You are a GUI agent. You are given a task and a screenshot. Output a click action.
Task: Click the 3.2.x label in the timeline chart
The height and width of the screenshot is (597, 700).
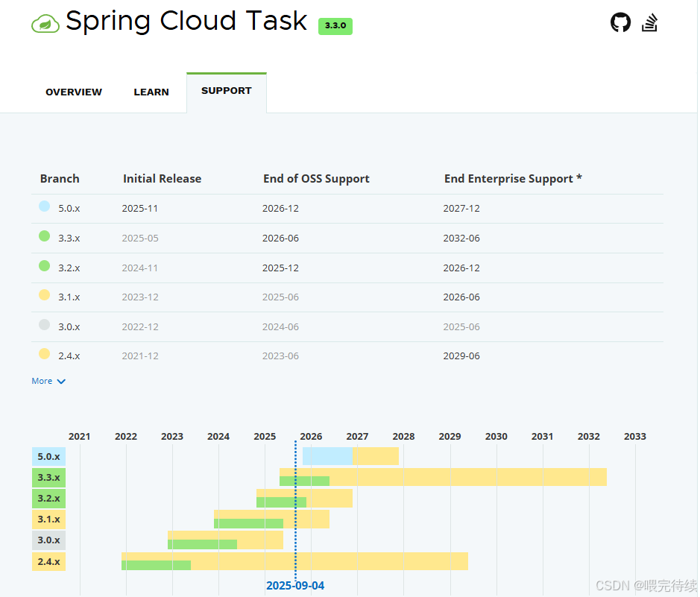(48, 499)
